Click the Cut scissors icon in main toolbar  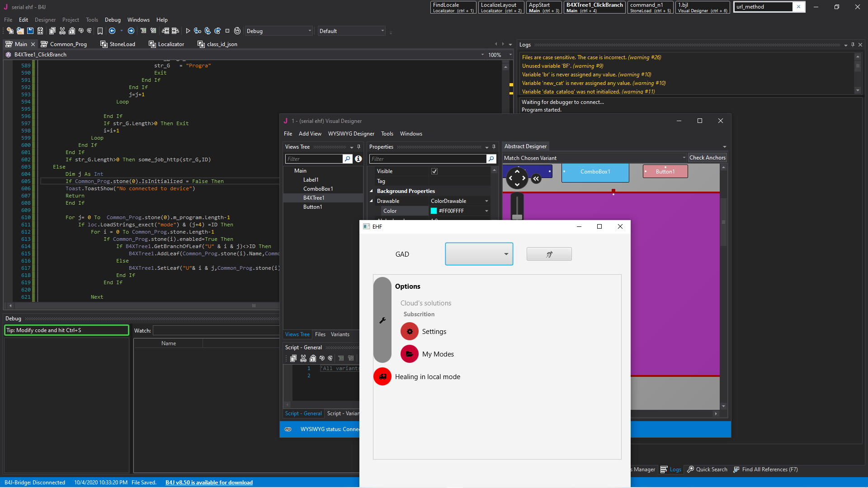62,31
